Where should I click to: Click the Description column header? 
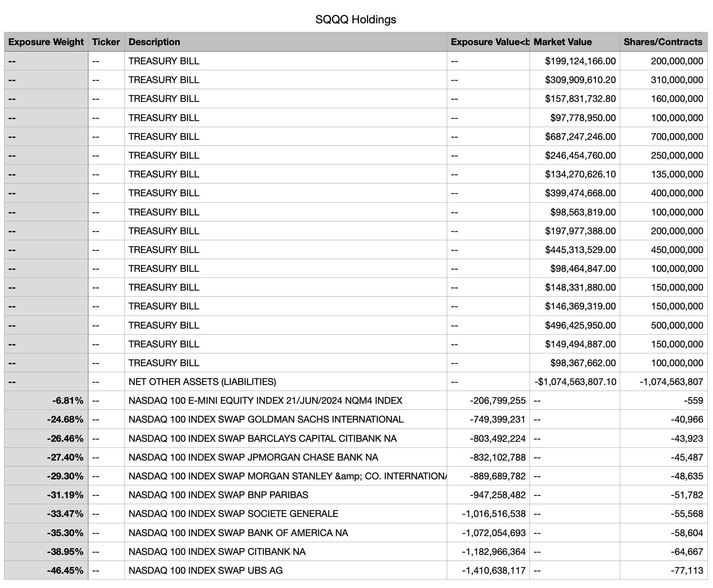pyautogui.click(x=285, y=42)
